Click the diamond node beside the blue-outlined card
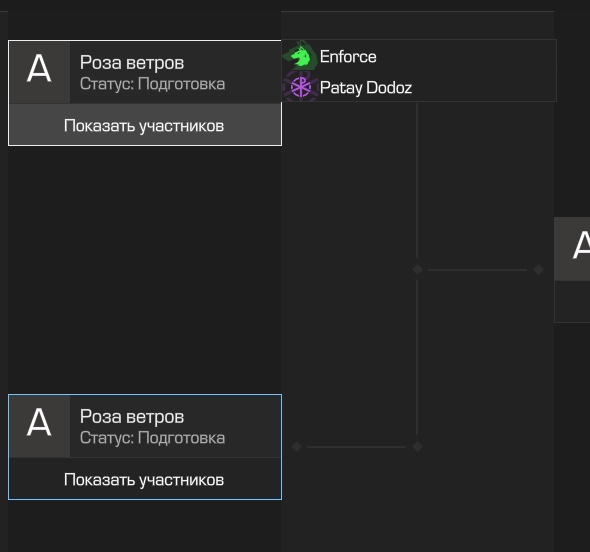The height and width of the screenshot is (552, 590). [297, 447]
